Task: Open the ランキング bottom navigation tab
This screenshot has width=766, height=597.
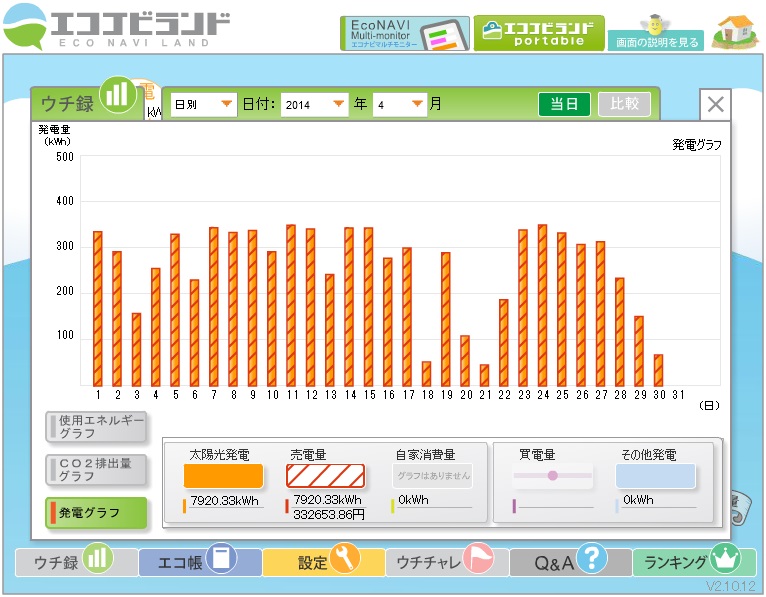Action: pyautogui.click(x=694, y=562)
